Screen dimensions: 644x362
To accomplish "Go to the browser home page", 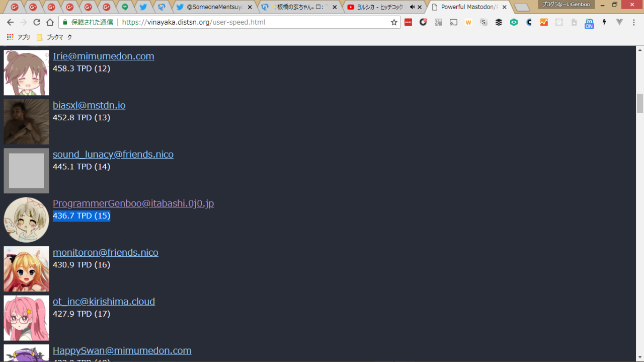I will click(50, 22).
